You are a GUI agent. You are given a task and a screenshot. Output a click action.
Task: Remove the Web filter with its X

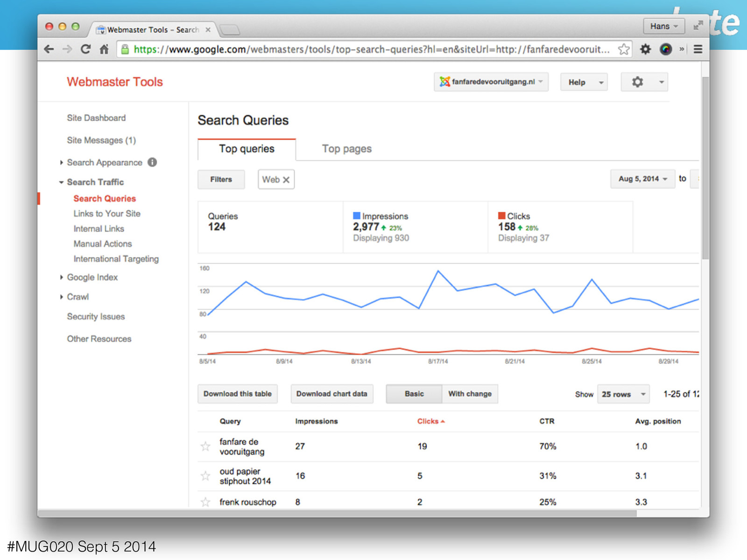coord(286,180)
